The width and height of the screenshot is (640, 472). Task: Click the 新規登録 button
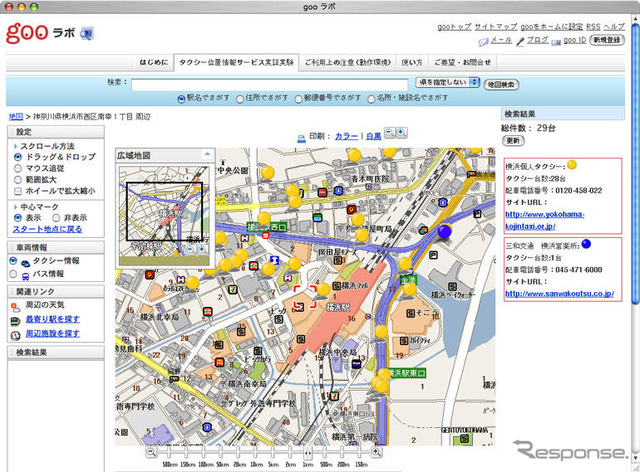(607, 40)
